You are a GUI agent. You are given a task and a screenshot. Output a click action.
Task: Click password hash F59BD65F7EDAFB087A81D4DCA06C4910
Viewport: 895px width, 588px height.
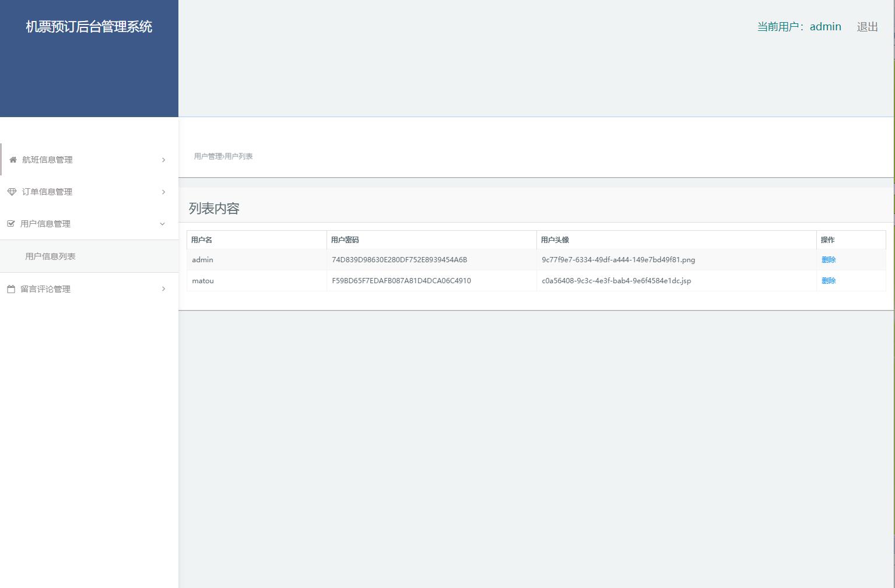click(401, 281)
